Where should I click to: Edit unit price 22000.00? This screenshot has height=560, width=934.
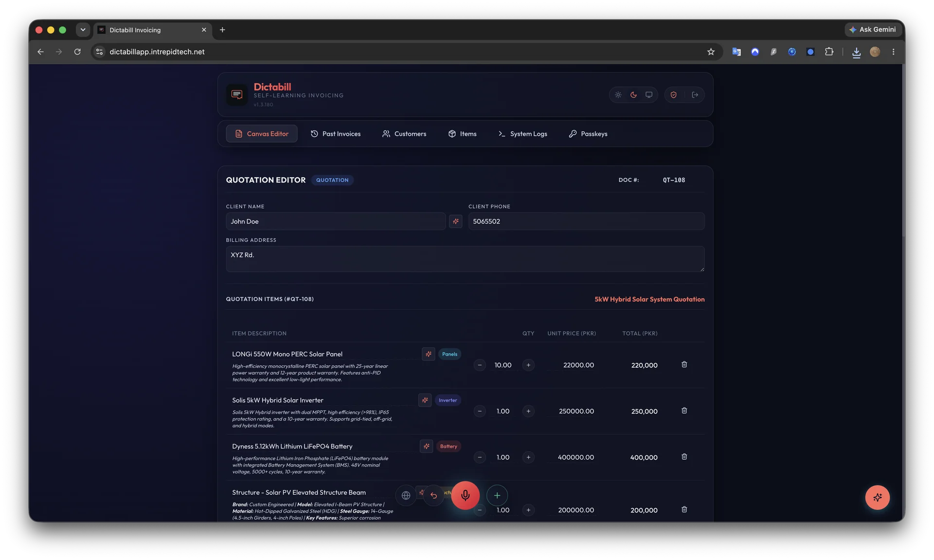[x=578, y=365]
